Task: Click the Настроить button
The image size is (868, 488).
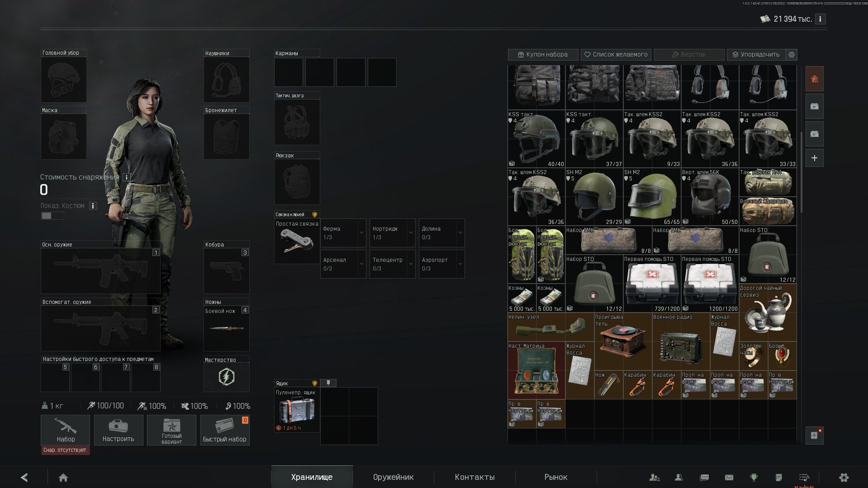Action: [x=119, y=430]
